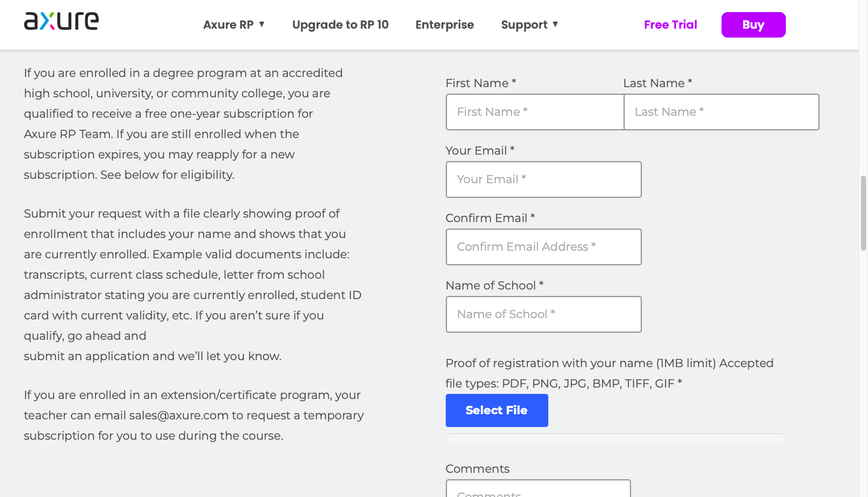Screen dimensions: 868x497
Task: Click the Free Trial link
Action: (x=671, y=25)
